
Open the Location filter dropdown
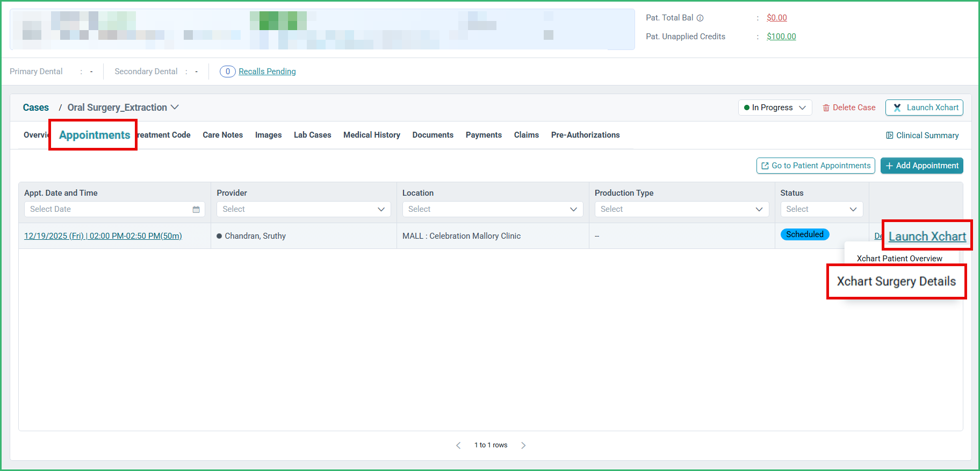493,209
